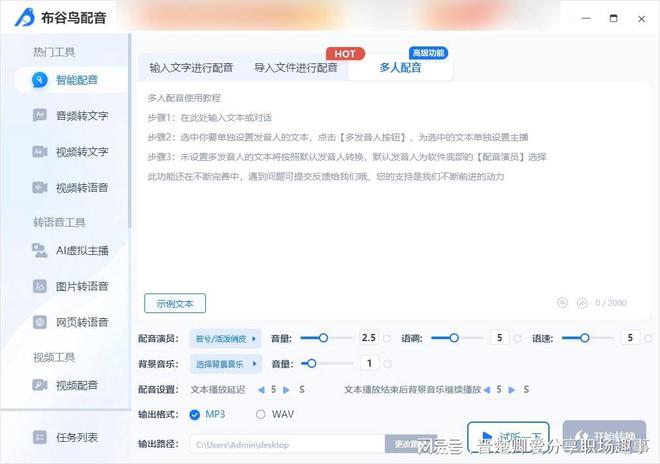Click the 背景音乐 音量 value box showing 1

pyautogui.click(x=370, y=363)
